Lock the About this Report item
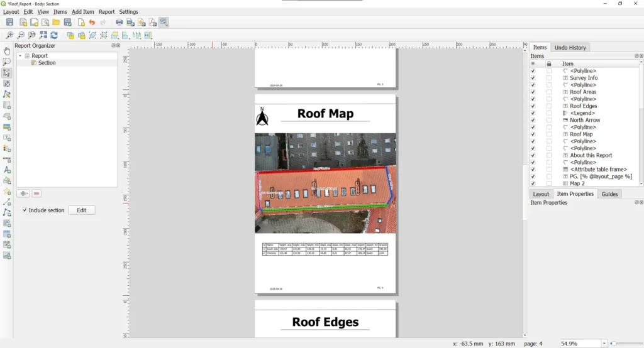 548,155
